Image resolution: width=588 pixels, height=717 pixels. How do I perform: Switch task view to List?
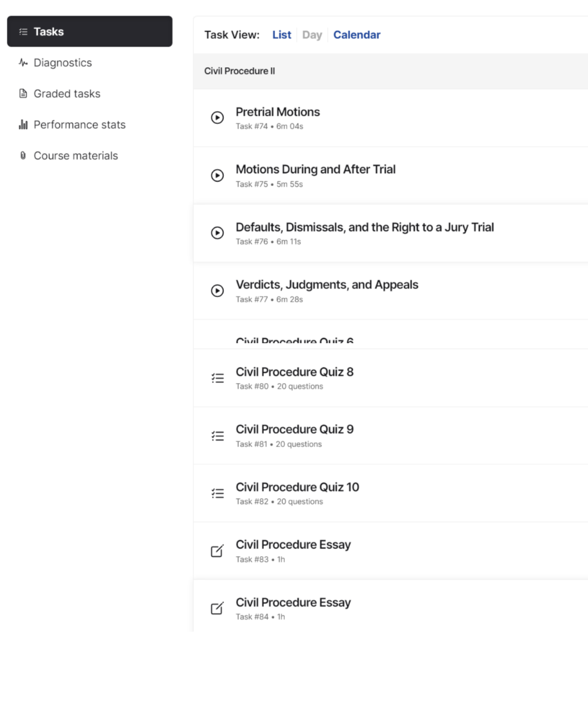tap(281, 35)
